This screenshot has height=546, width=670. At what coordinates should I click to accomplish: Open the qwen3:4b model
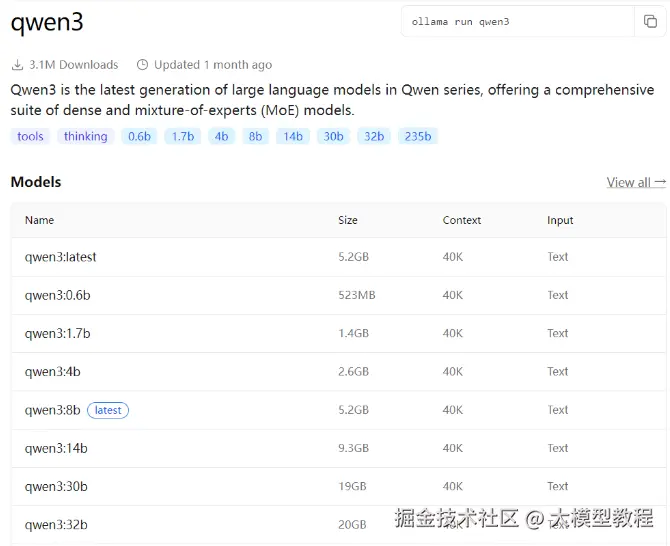[53, 372]
